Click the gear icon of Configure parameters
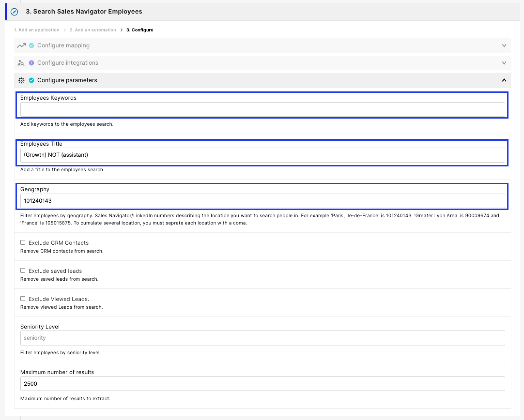524x420 pixels. point(21,80)
